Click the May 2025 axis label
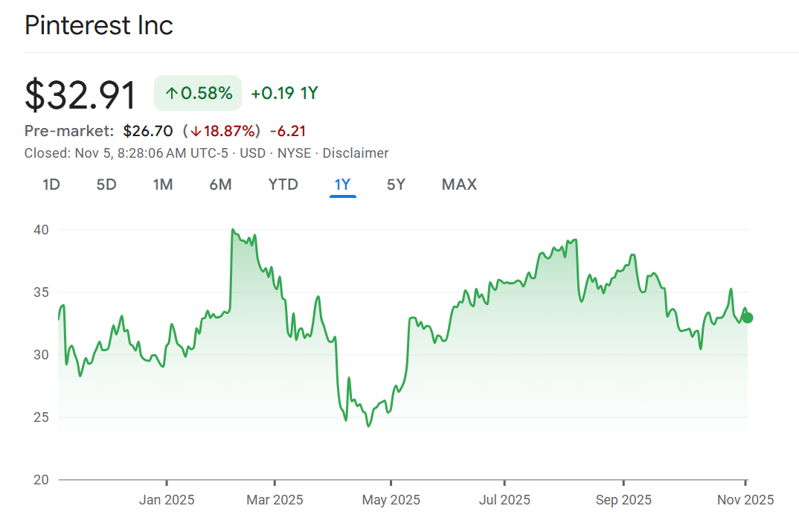 [x=391, y=499]
